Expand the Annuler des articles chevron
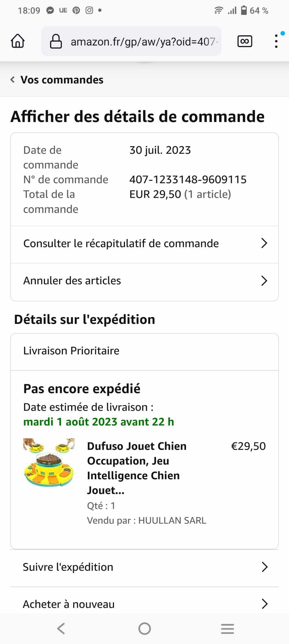Image resolution: width=289 pixels, height=644 pixels. (x=264, y=280)
